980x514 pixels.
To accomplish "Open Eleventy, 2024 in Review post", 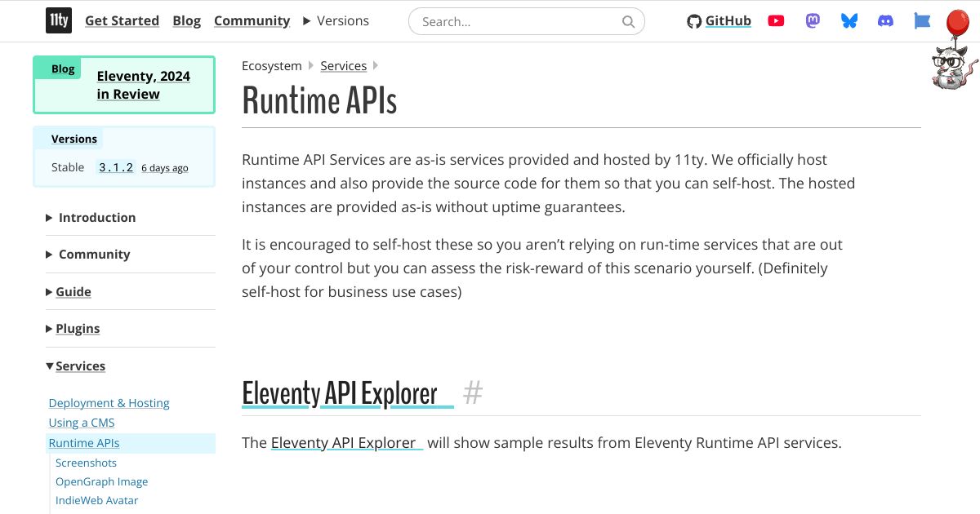I will 144,85.
